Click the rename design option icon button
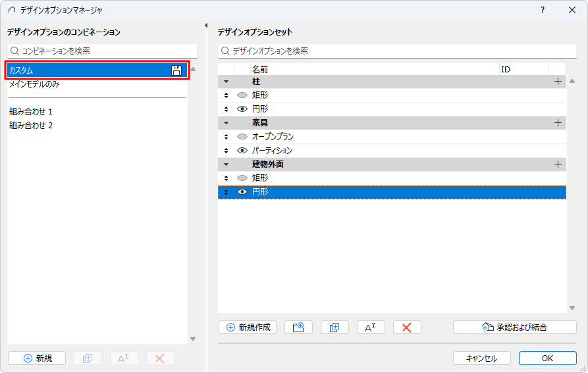 coord(371,328)
